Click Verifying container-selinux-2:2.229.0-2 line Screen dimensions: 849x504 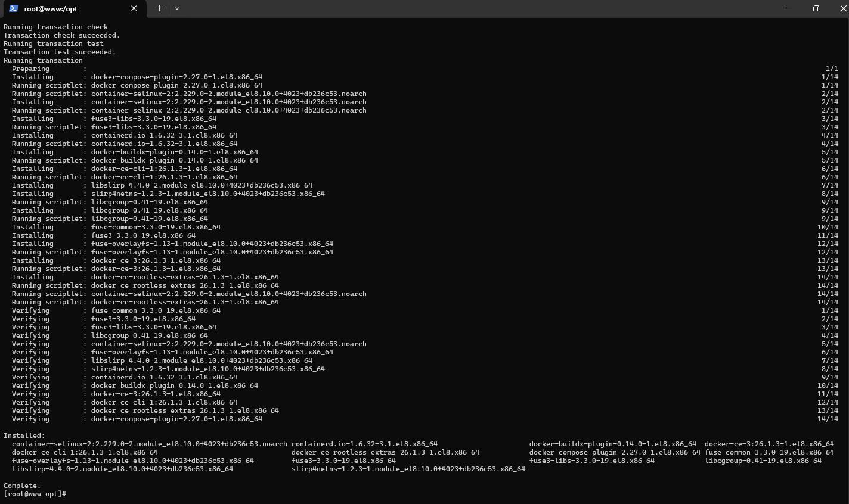click(424, 344)
